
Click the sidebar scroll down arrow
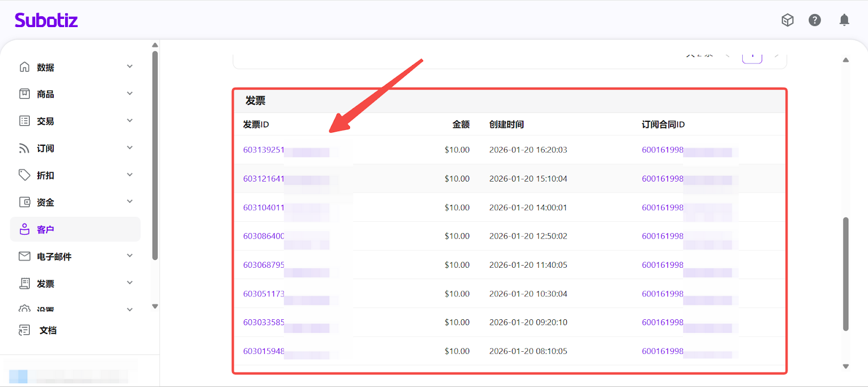pos(155,306)
